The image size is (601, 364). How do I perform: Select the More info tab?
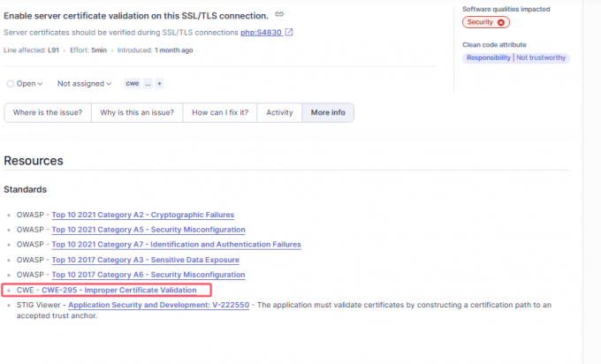pos(328,113)
